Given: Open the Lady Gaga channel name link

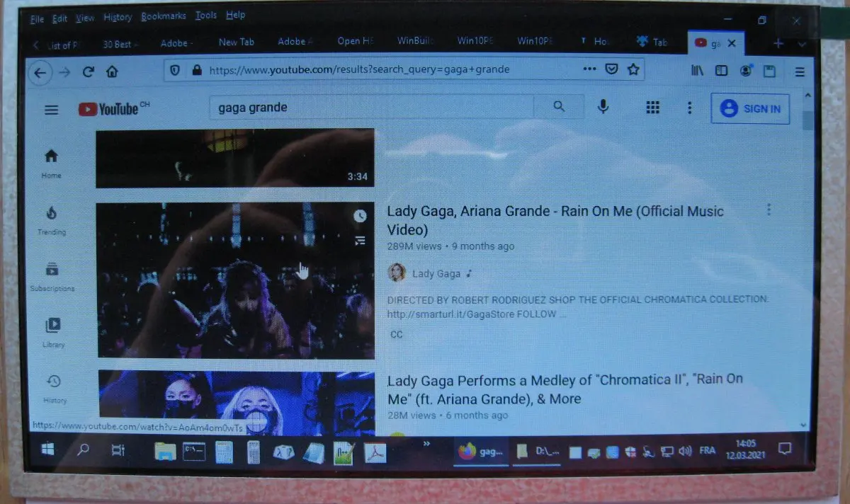Looking at the screenshot, I should click(x=436, y=273).
